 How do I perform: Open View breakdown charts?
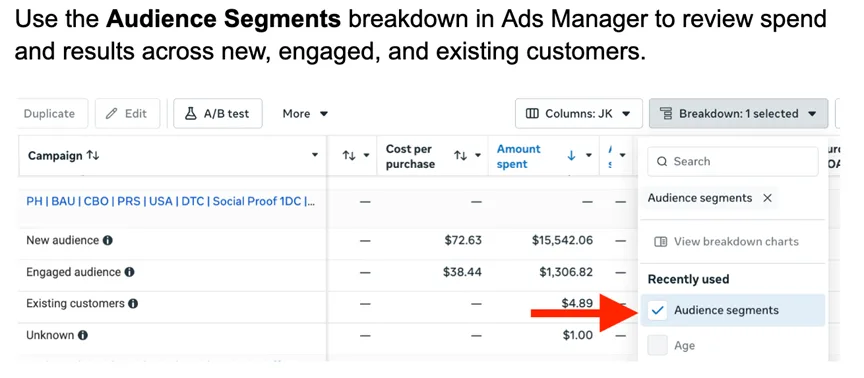pos(726,242)
